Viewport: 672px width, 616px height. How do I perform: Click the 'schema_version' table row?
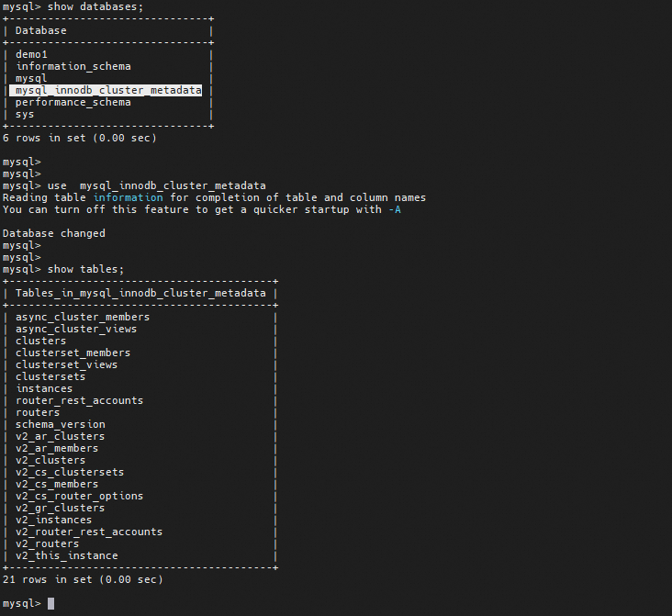pyautogui.click(x=61, y=424)
